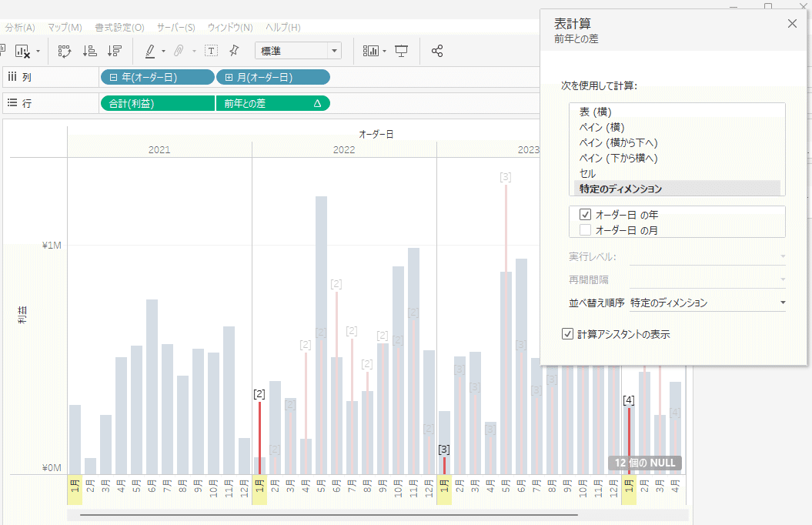The height and width of the screenshot is (525, 812).
Task: Click the presentation mode icon
Action: tap(401, 51)
